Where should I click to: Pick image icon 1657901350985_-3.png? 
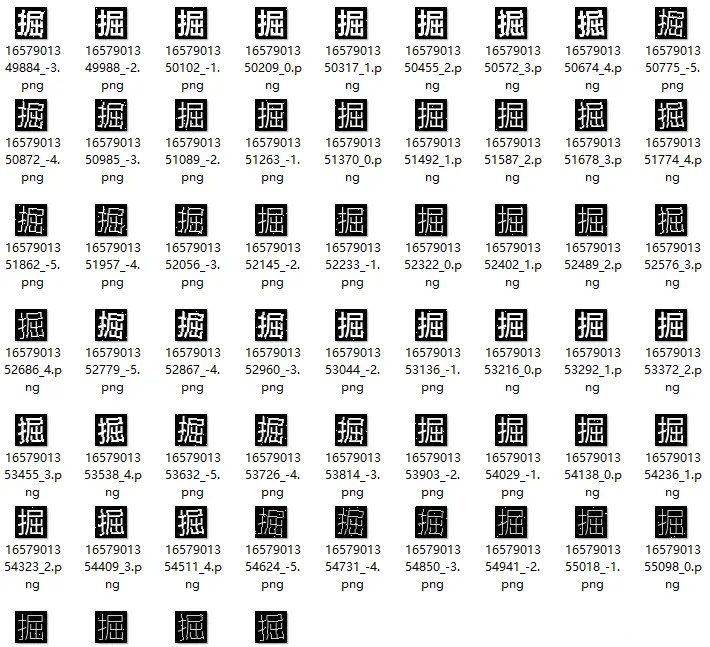click(x=111, y=115)
